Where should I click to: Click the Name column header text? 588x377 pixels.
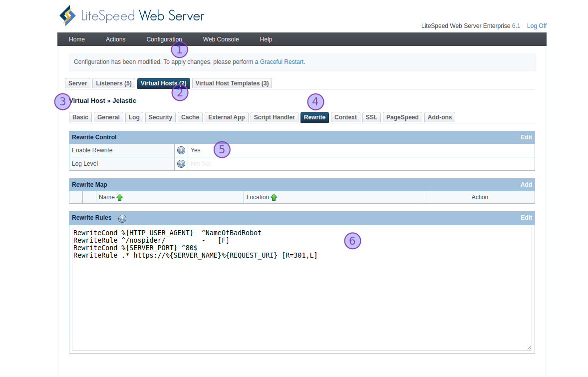tap(107, 197)
